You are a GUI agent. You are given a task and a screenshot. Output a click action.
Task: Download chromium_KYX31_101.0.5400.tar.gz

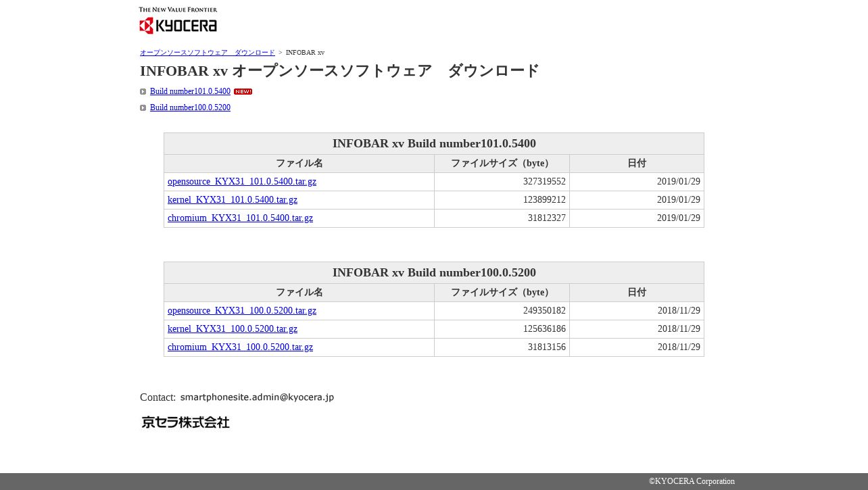click(x=240, y=218)
